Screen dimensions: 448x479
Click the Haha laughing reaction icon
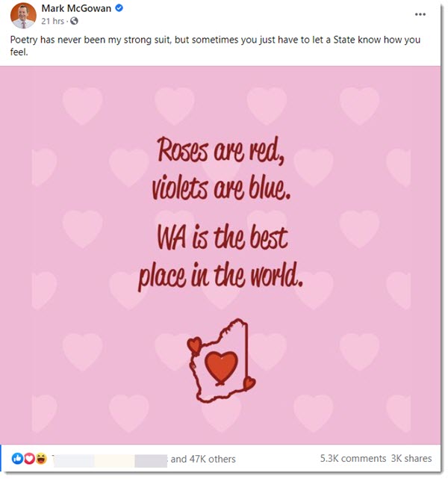pos(41,458)
